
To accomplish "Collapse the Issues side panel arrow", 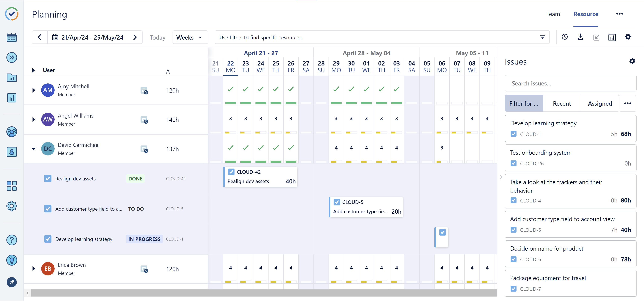I will pos(501,177).
